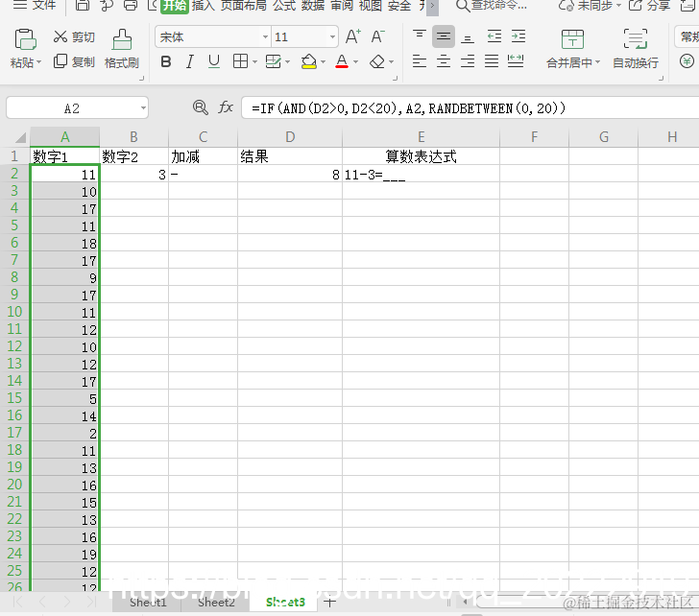Expand the Paste options arrow
Image resolution: width=699 pixels, height=616 pixels.
pos(38,62)
